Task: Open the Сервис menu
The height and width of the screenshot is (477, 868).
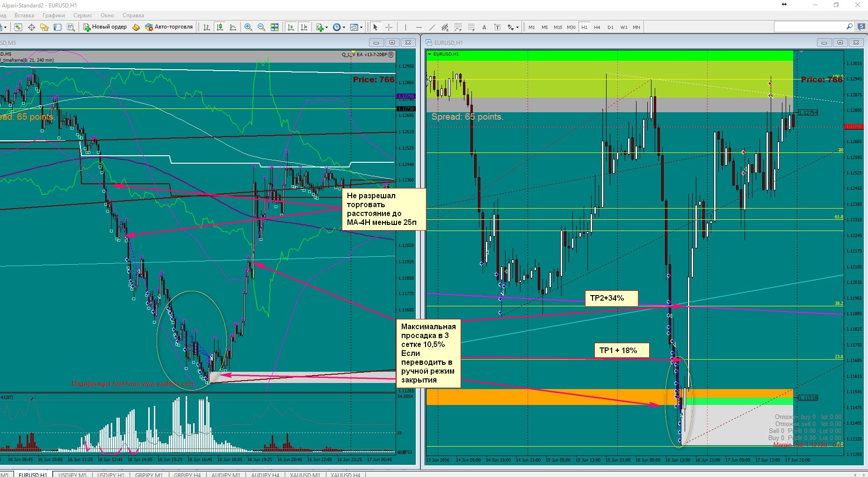Action: 82,15
